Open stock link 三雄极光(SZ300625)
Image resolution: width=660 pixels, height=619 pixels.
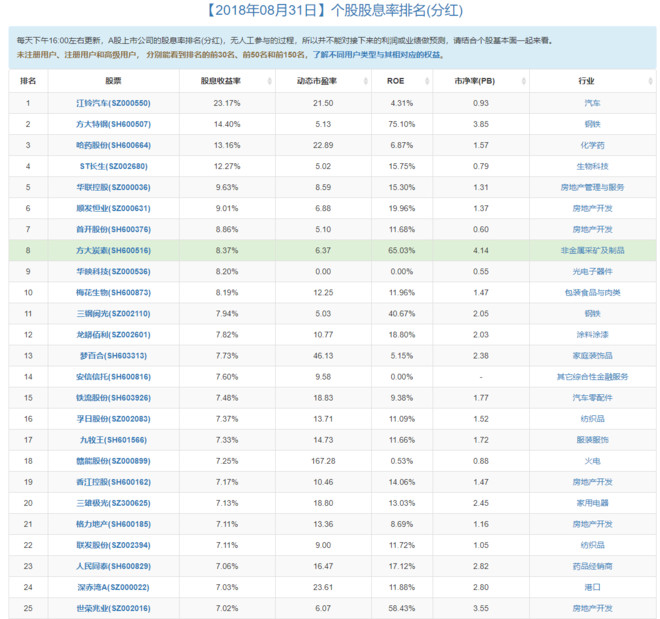(x=113, y=503)
